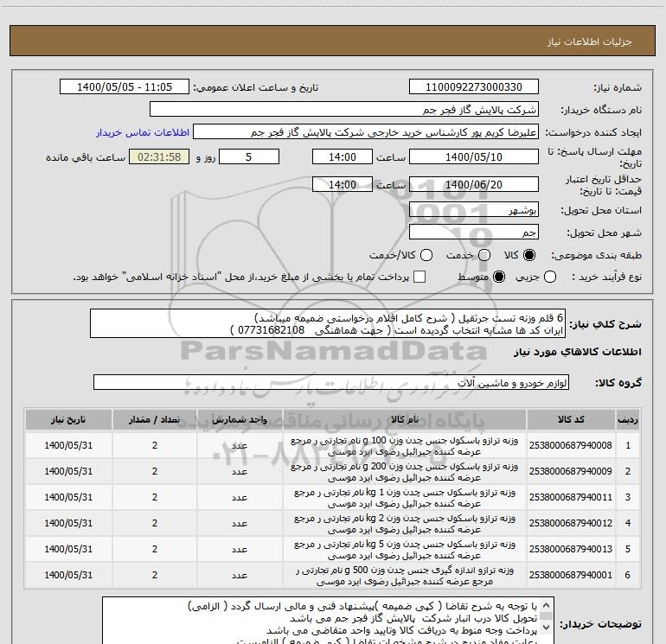Viewport: 666px width, 644px height.
Task: Click product code 253800068794​0001
Action: [x=571, y=575]
